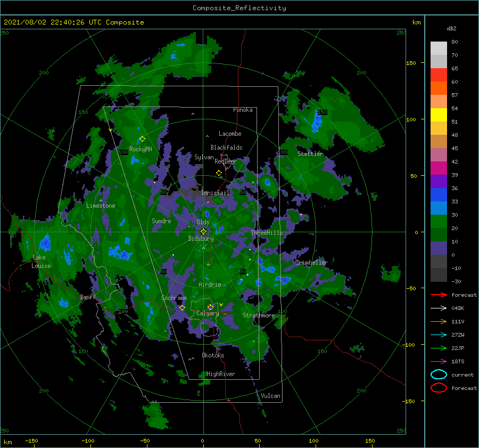Viewport: 479px width, 448px height.
Task: Click the 04DK legend text
Action: (458, 308)
